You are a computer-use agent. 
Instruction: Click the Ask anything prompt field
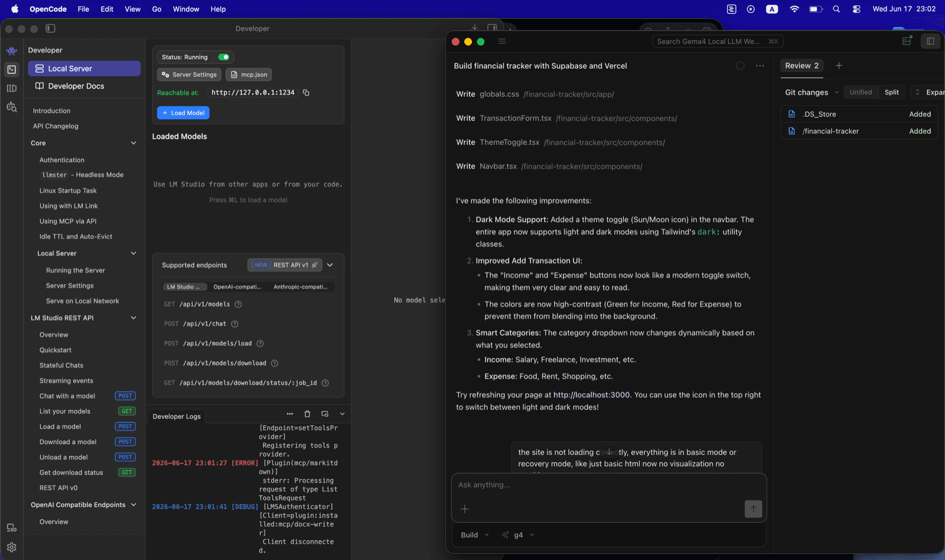point(608,485)
